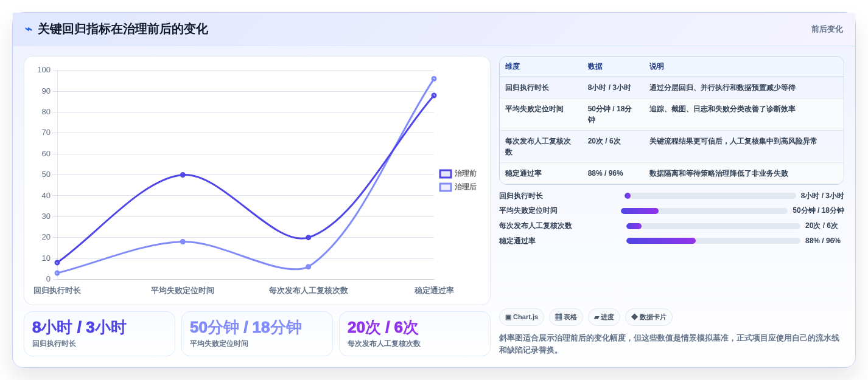Click the 前后变化 badge in the header

click(x=827, y=29)
